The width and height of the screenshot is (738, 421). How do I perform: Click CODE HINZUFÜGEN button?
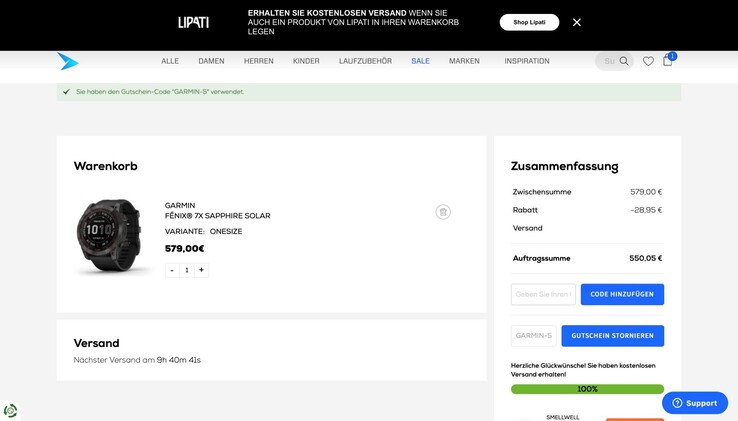pyautogui.click(x=622, y=294)
